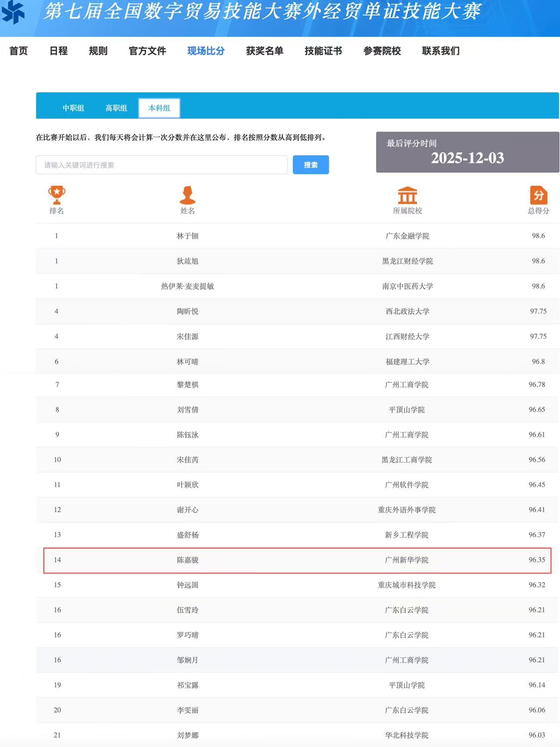Select the highlighted row for 陈嘉骏

[297, 560]
